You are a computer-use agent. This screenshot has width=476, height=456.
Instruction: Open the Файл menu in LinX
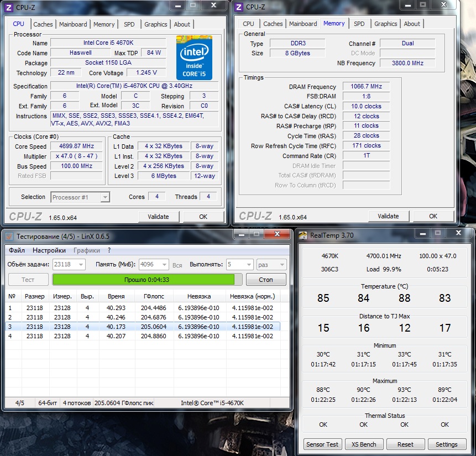coord(17,250)
